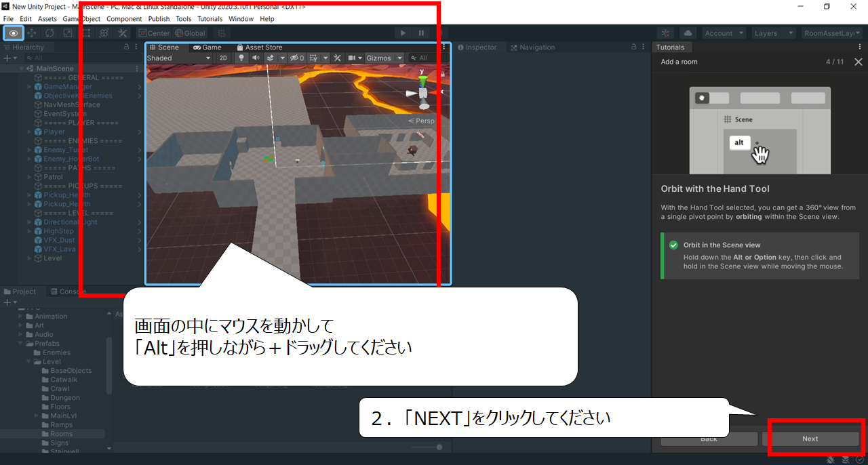This screenshot has width=868, height=465.
Task: Switch the Persp projection label
Action: click(421, 121)
